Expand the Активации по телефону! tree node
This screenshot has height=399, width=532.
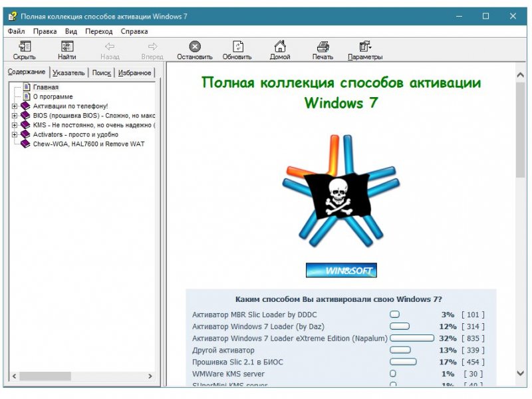(x=14, y=106)
